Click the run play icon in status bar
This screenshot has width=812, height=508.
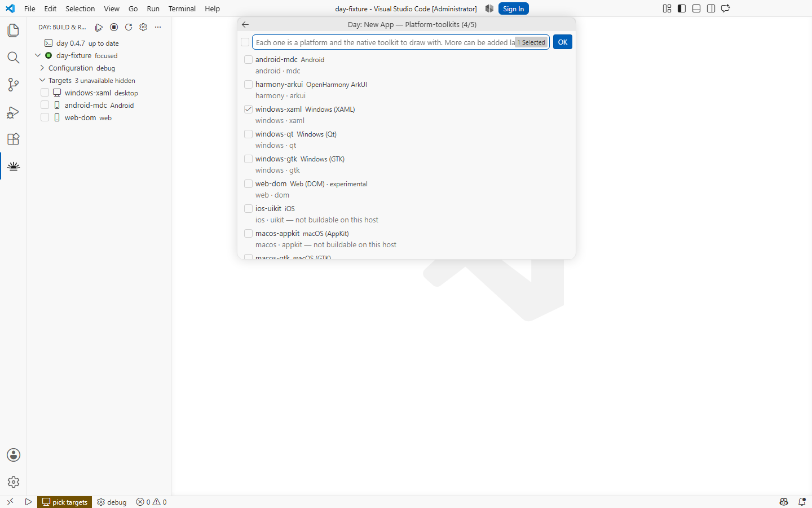[28, 502]
